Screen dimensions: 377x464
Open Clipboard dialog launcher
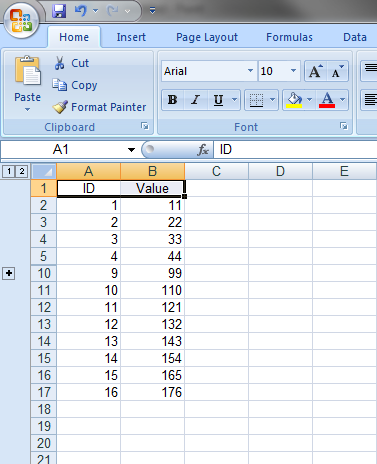coord(145,126)
